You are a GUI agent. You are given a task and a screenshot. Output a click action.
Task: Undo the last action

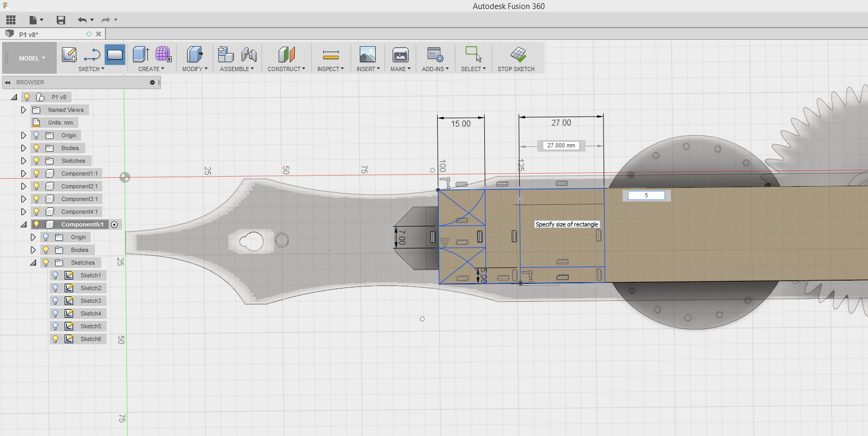click(x=82, y=20)
